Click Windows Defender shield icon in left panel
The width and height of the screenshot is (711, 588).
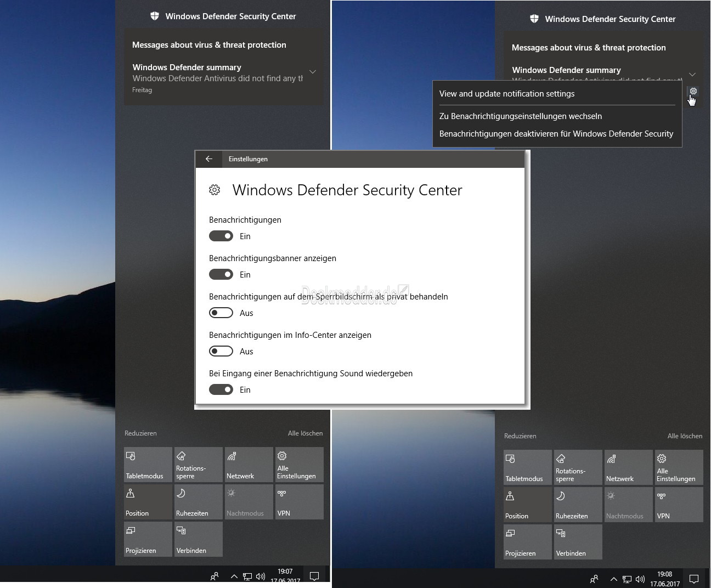[155, 16]
